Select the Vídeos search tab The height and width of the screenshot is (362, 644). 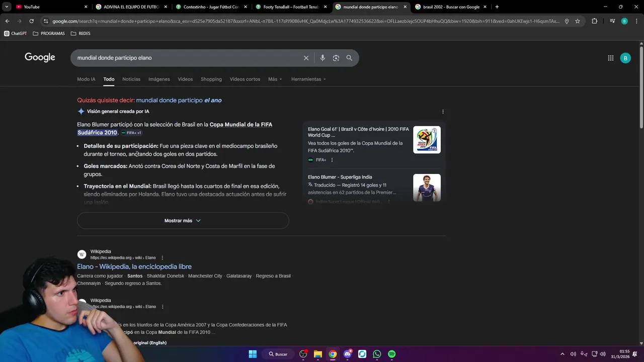pyautogui.click(x=185, y=79)
